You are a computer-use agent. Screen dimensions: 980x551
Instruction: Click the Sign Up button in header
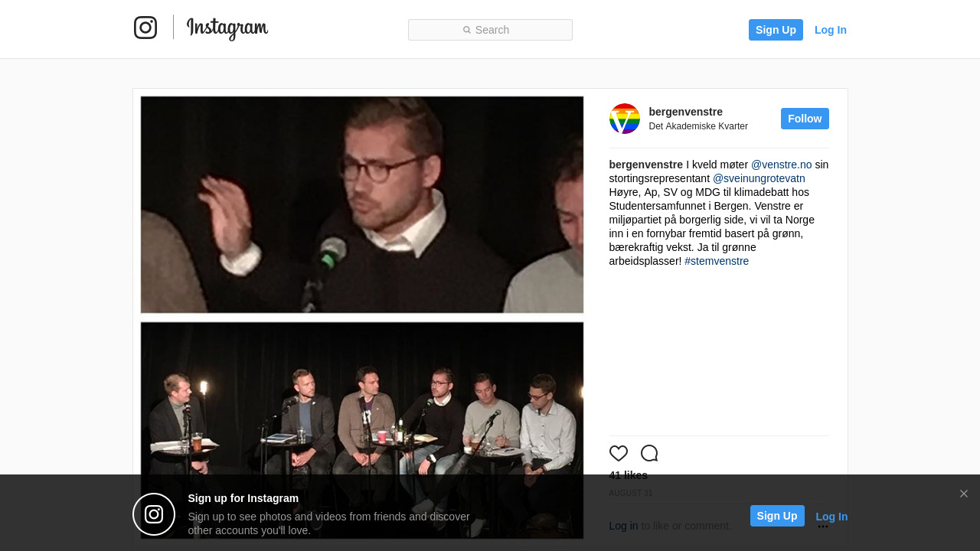pyautogui.click(x=776, y=30)
